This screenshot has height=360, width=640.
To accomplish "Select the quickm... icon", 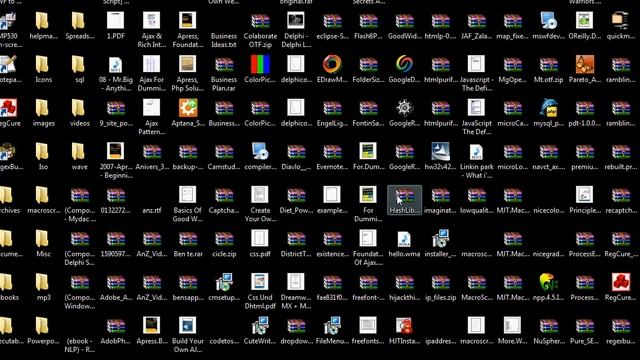I will [x=620, y=20].
